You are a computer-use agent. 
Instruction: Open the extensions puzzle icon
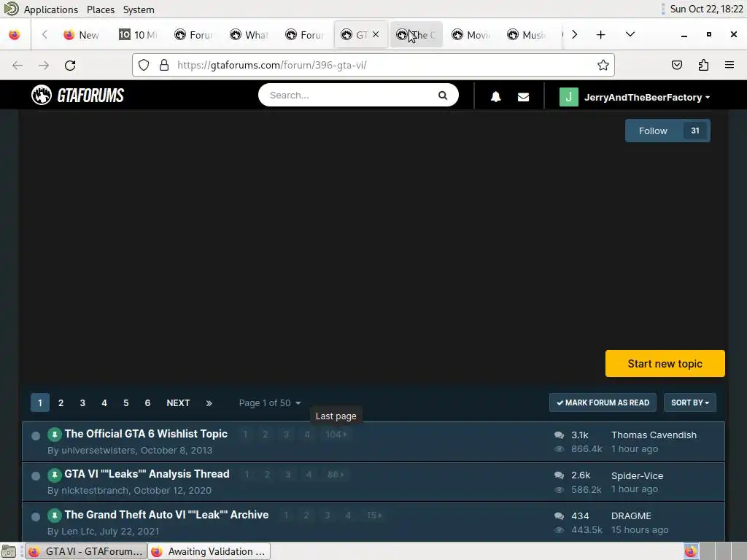coord(703,65)
